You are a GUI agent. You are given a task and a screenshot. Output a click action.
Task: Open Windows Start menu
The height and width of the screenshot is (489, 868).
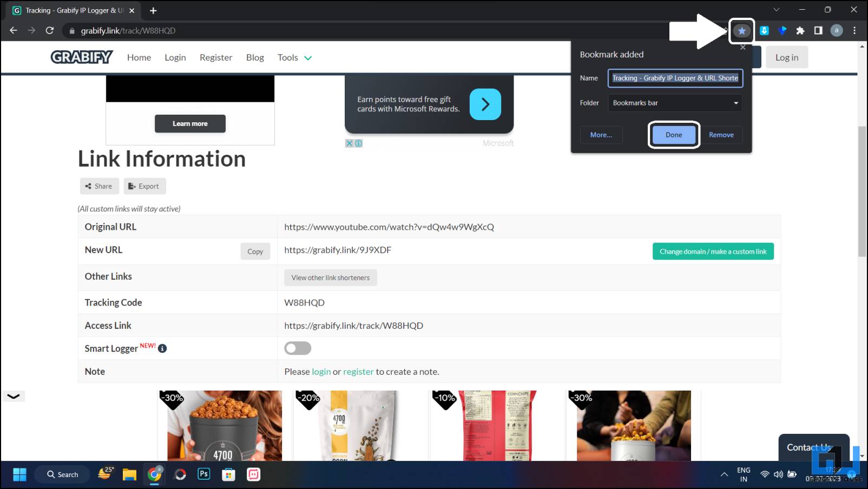click(20, 474)
